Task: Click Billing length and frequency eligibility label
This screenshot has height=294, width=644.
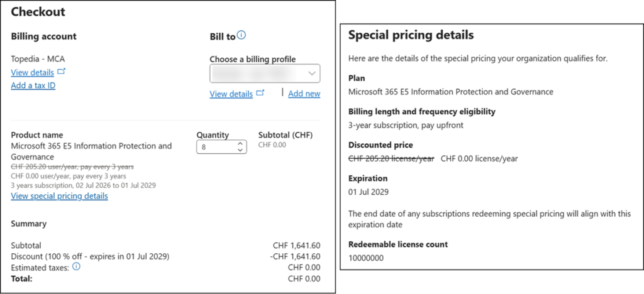Action: pyautogui.click(x=422, y=112)
